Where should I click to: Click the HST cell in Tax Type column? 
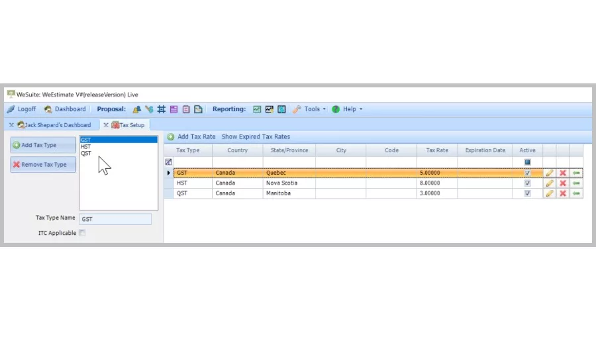pyautogui.click(x=193, y=183)
